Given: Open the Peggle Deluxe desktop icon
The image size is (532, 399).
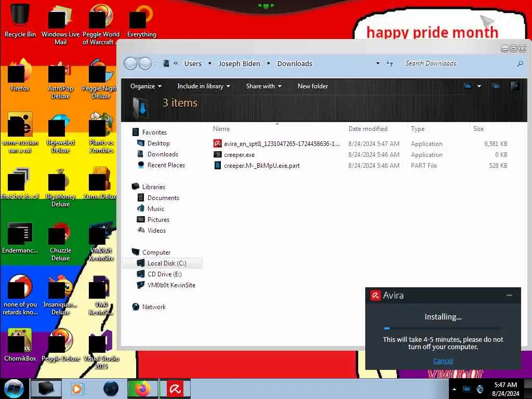Looking at the screenshot, I should tap(60, 345).
